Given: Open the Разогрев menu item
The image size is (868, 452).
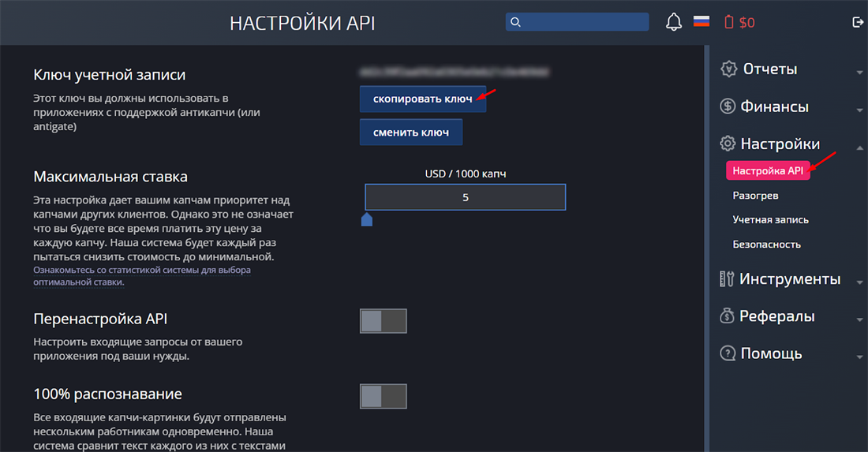Looking at the screenshot, I should 755,196.
